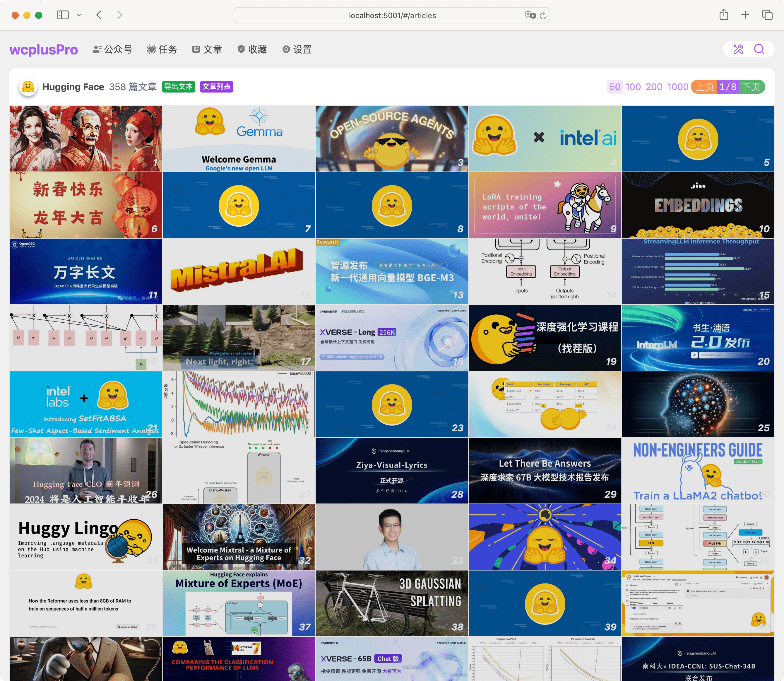Viewport: 784px width, 681px height.
Task: Reload the page
Action: click(x=543, y=15)
